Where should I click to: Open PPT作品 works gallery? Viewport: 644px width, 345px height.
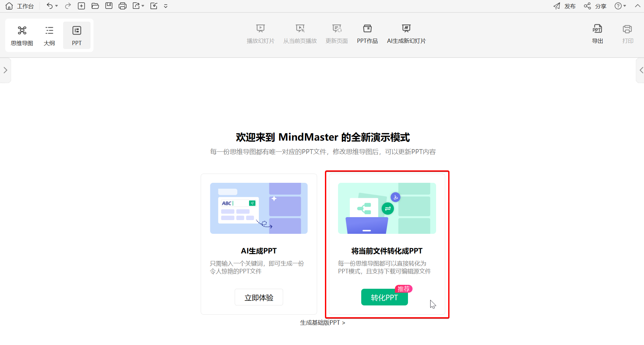tap(367, 34)
